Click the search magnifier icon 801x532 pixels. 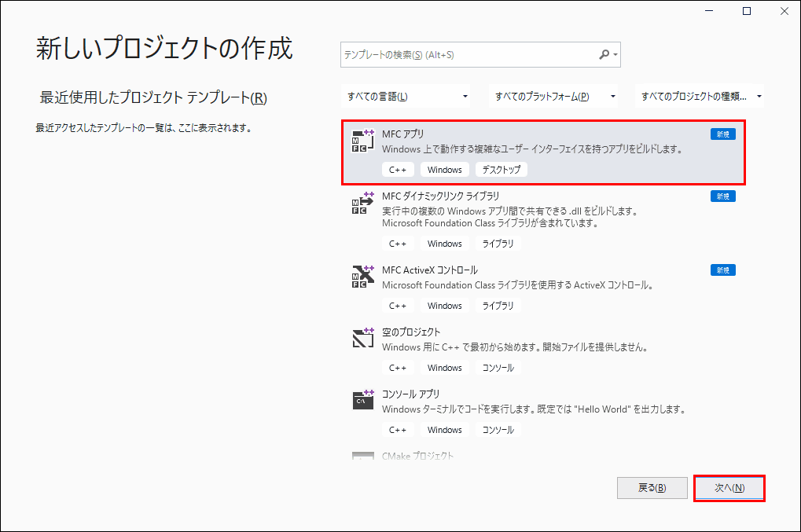pos(604,54)
